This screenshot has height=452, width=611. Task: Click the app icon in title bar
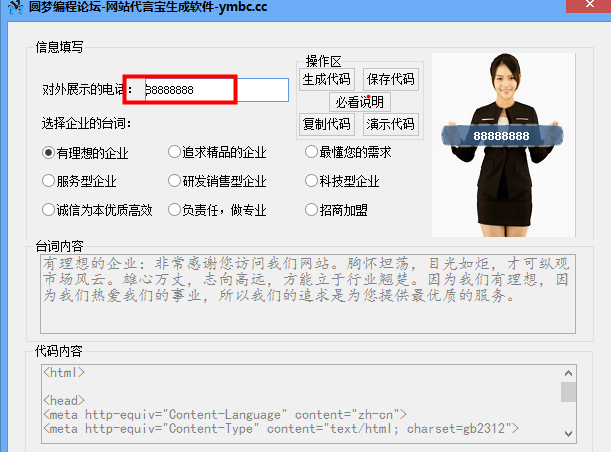(x=15, y=7)
